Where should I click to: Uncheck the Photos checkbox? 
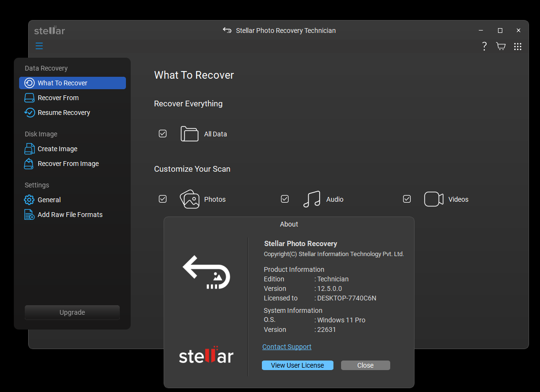coord(163,199)
